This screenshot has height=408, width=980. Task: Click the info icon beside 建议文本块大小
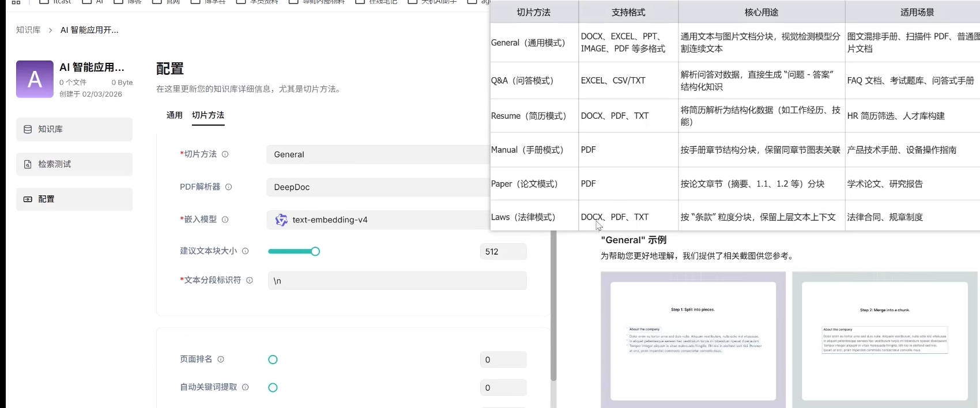[x=245, y=251]
